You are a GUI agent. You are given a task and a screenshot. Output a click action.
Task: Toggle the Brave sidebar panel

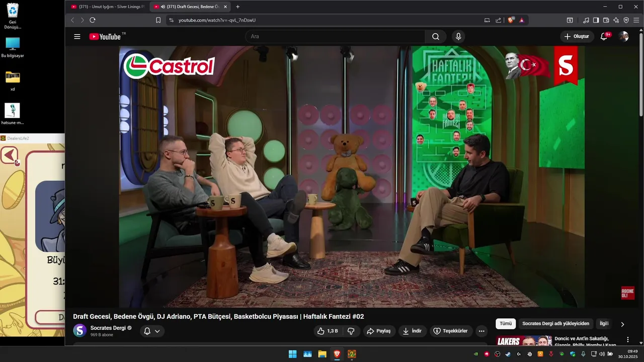[x=596, y=20]
